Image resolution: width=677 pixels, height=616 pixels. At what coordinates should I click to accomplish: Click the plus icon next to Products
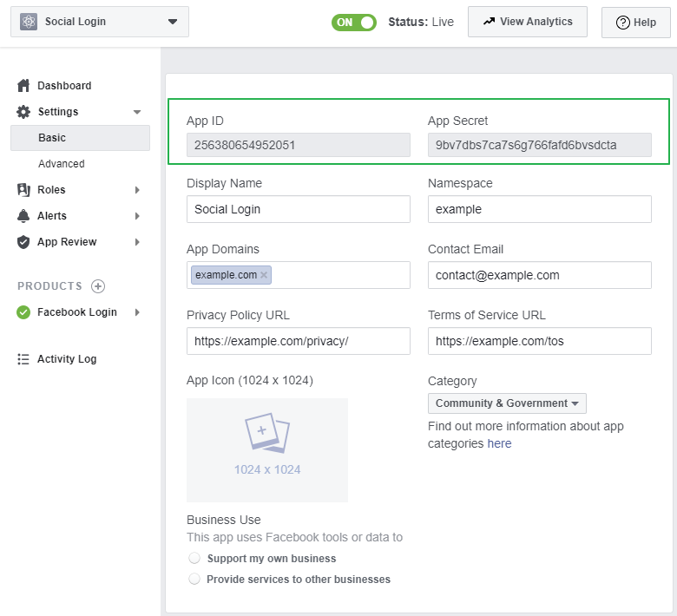click(x=98, y=286)
